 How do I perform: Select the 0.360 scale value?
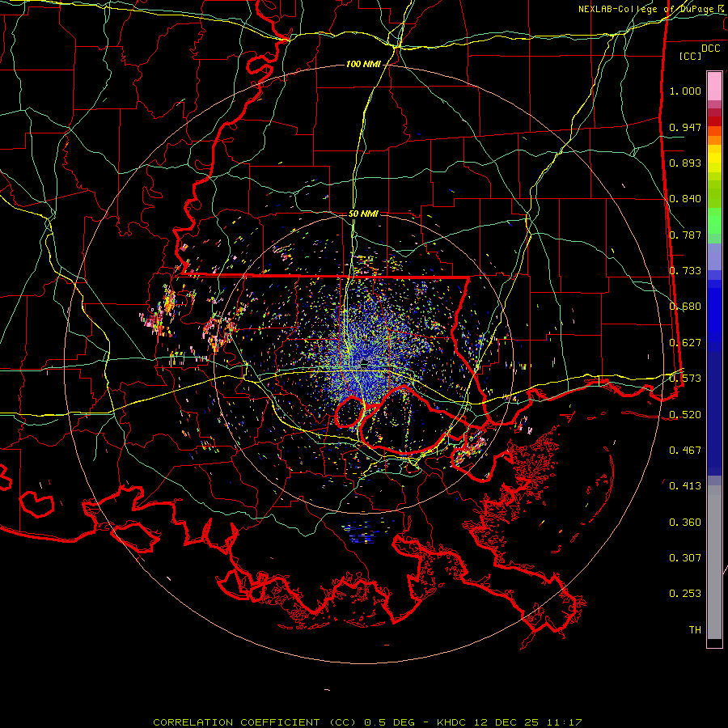click(685, 523)
